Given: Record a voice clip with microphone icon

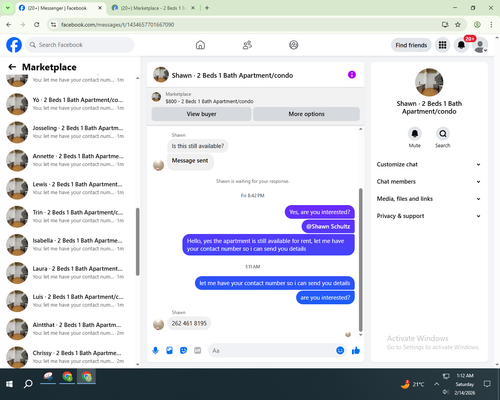Looking at the screenshot, I should click(x=155, y=350).
